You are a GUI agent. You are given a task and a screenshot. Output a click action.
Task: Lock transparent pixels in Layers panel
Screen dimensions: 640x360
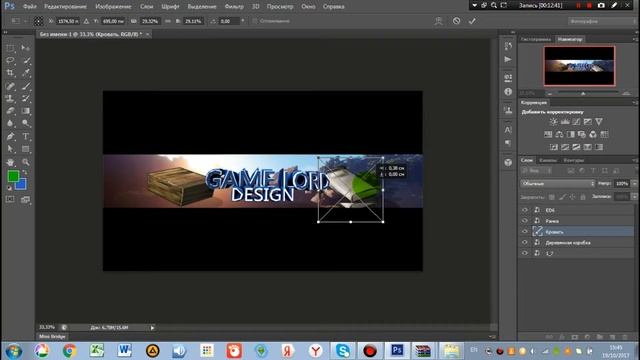coord(552,197)
